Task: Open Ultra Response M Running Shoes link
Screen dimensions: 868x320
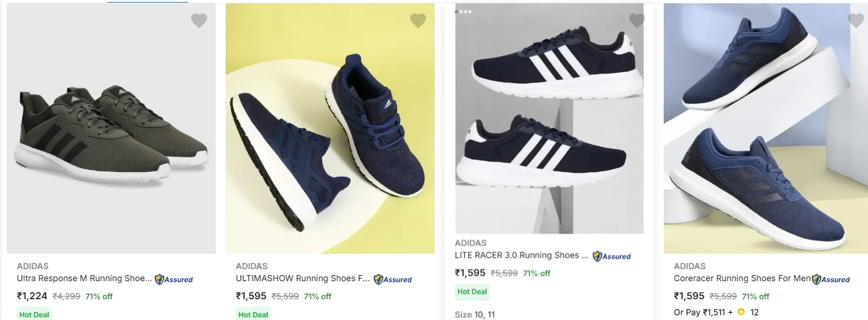Action: click(x=84, y=278)
